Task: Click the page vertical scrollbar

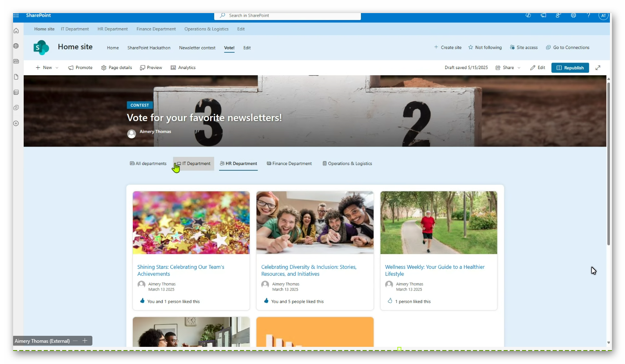Action: [609, 163]
